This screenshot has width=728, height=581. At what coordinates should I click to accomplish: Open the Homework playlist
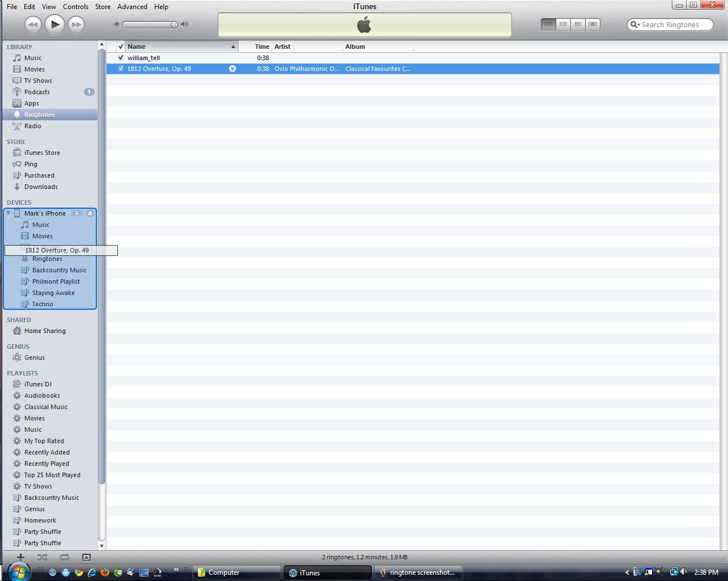click(x=40, y=520)
